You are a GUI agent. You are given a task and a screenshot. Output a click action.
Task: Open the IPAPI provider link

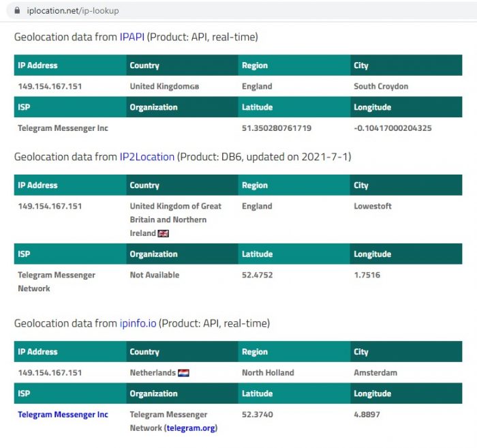pyautogui.click(x=132, y=37)
